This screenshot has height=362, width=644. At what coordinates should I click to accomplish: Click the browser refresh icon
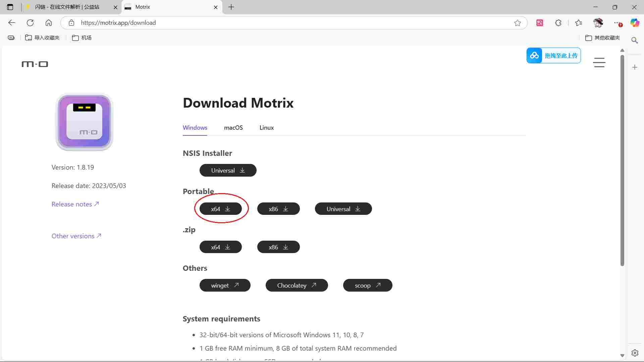tap(30, 23)
